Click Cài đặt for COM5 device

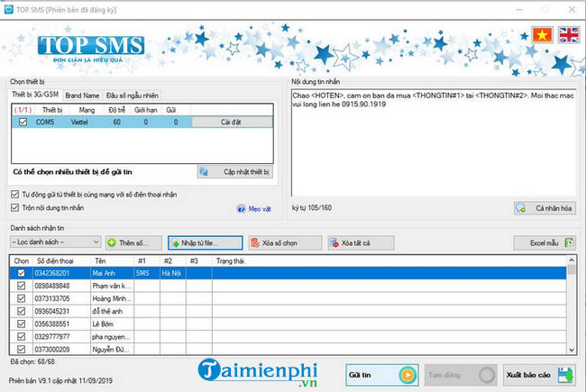[230, 121]
